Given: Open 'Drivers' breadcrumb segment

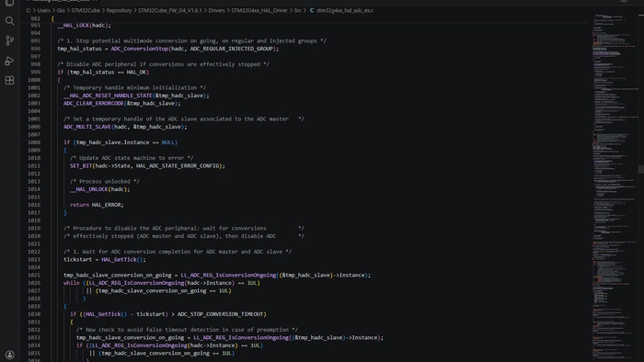Looking at the screenshot, I should click(216, 11).
